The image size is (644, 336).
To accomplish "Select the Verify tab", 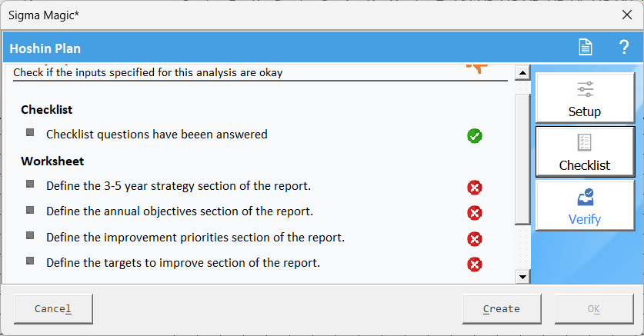I will click(585, 205).
